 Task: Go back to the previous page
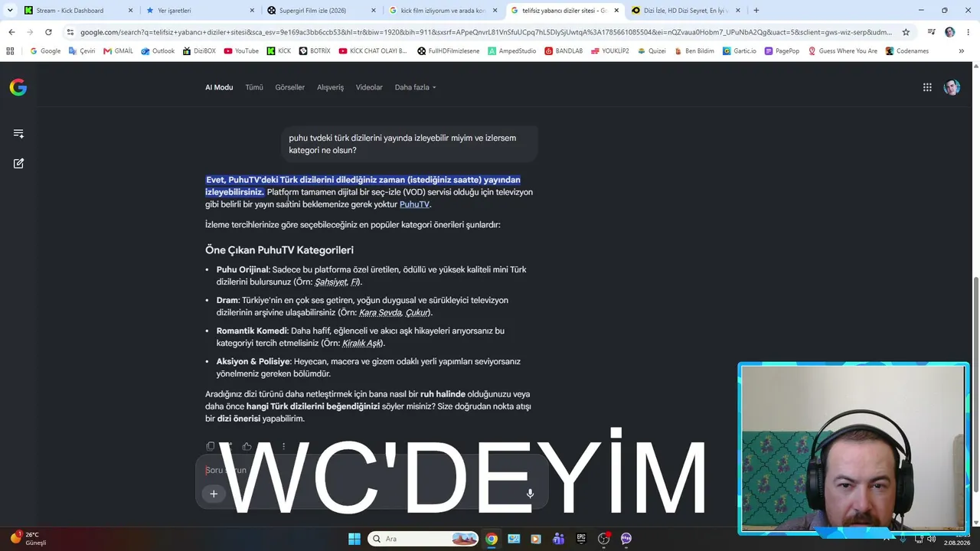(11, 32)
